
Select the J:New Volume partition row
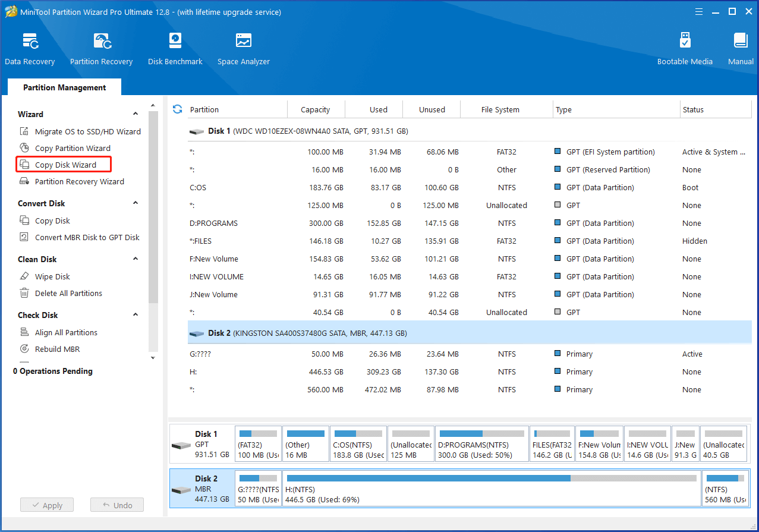pos(470,294)
